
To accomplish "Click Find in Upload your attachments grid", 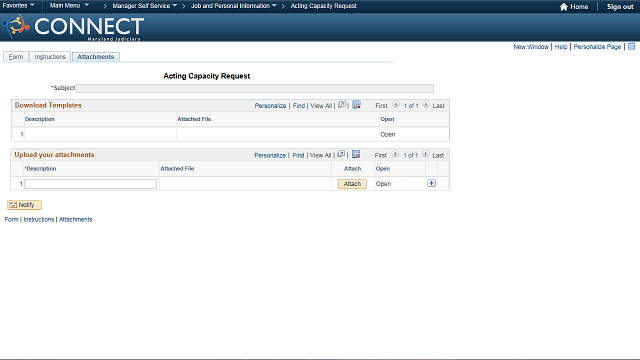I will click(x=298, y=156).
